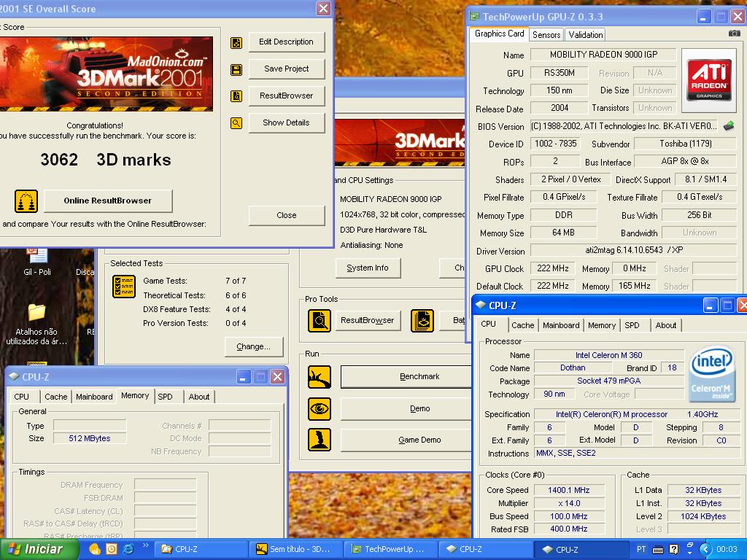Open the About tab in left CPU-Z
The height and width of the screenshot is (560, 747).
(x=198, y=397)
